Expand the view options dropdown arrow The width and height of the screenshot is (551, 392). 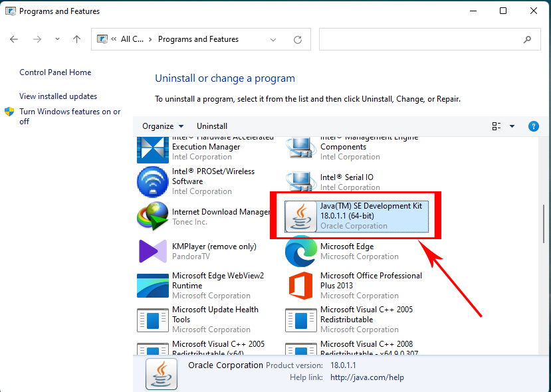(512, 126)
